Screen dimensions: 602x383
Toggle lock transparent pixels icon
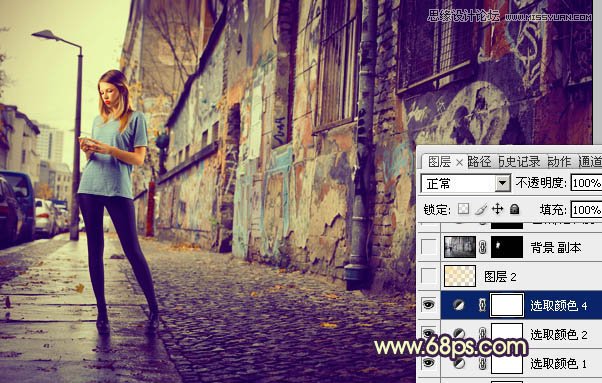(463, 209)
